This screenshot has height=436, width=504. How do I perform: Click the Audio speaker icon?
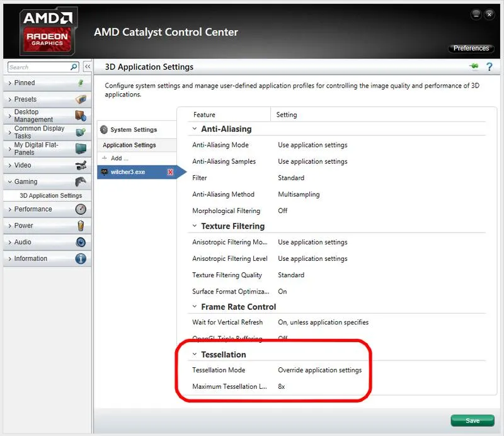(81, 242)
